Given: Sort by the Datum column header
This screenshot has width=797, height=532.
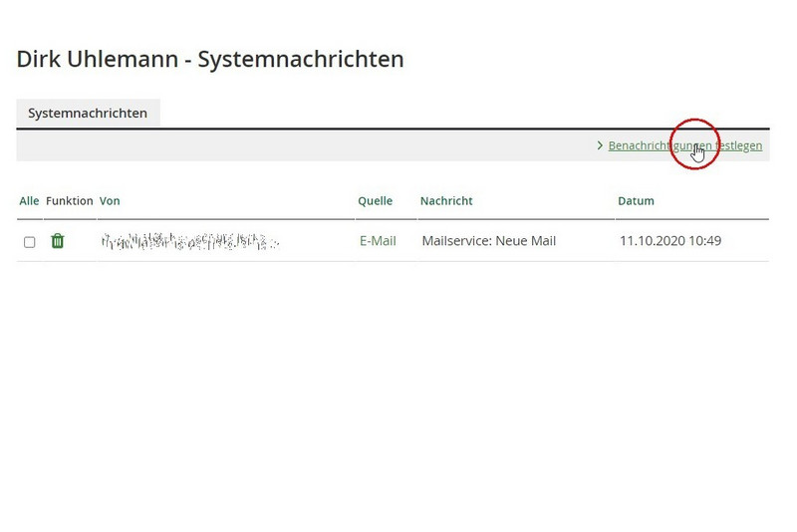Looking at the screenshot, I should point(636,201).
